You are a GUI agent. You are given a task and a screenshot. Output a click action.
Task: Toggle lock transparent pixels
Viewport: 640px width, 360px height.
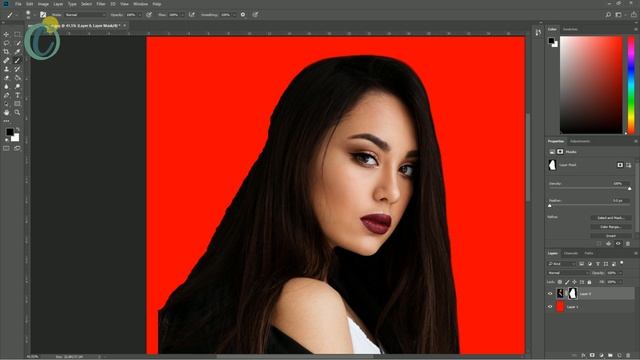coord(560,282)
